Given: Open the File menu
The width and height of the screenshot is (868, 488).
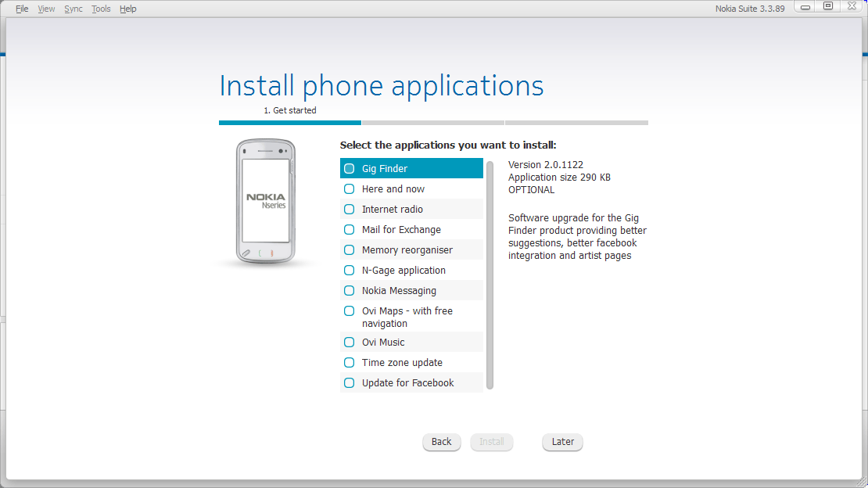Looking at the screenshot, I should (x=22, y=9).
